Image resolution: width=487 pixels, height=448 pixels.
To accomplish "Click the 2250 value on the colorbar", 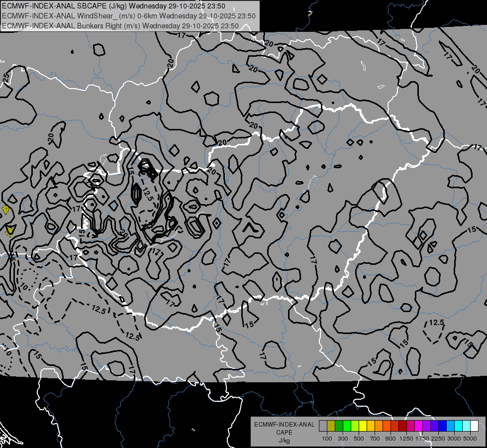I will 438,439.
